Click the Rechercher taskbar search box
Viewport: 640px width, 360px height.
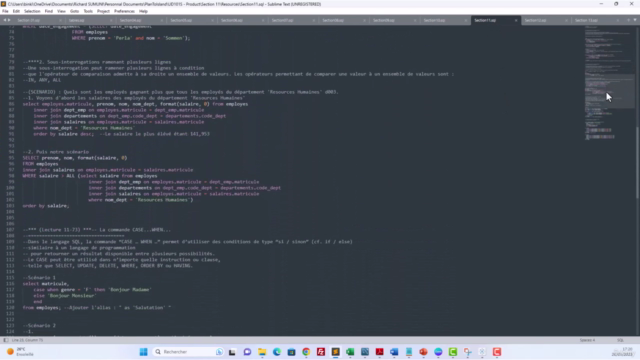pos(189,352)
